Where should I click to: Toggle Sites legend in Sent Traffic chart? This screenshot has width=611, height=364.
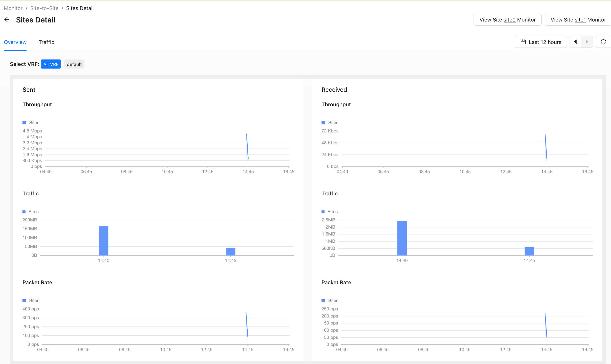(x=30, y=211)
